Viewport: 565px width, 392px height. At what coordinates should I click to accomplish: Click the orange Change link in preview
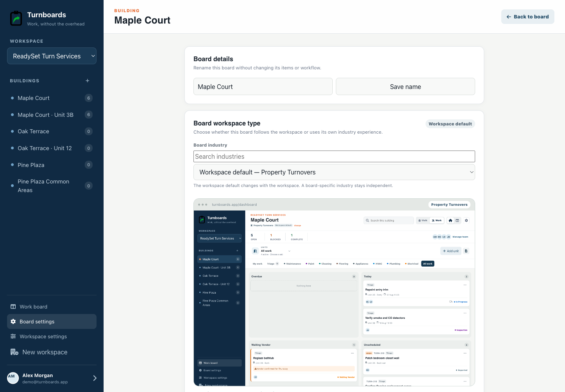[297, 225]
